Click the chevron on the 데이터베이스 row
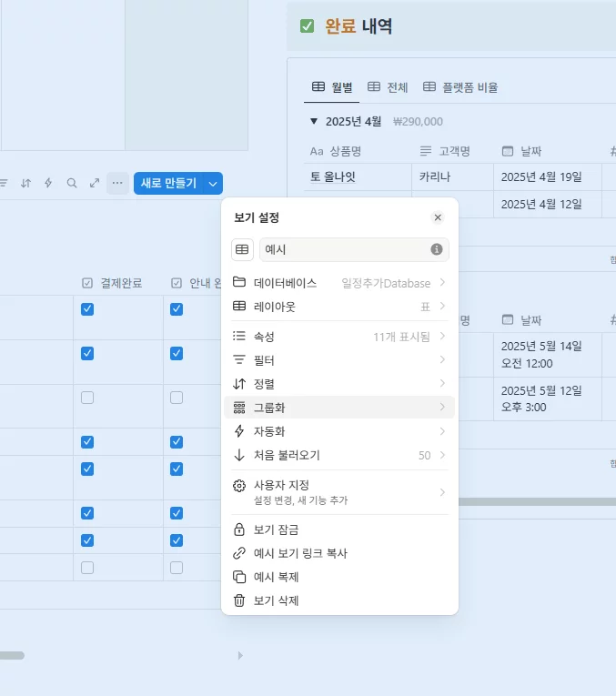The image size is (616, 696). click(x=442, y=282)
